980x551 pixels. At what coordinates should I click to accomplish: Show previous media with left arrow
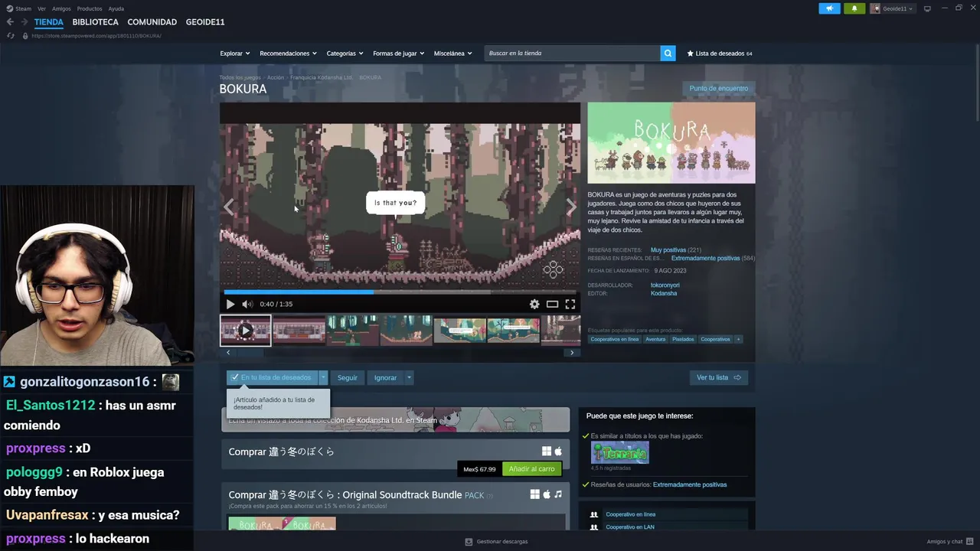[x=229, y=207]
